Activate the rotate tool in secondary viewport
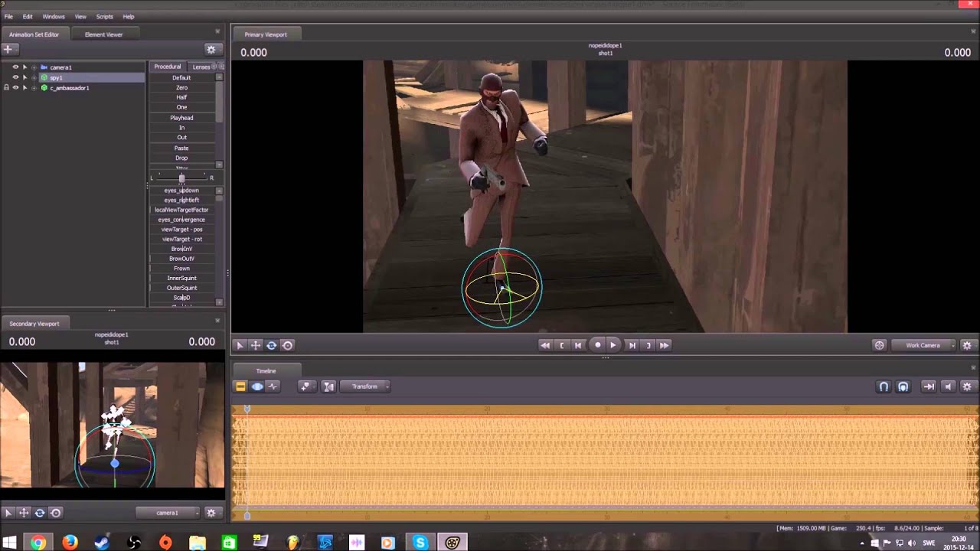This screenshot has width=980, height=551. click(x=40, y=513)
